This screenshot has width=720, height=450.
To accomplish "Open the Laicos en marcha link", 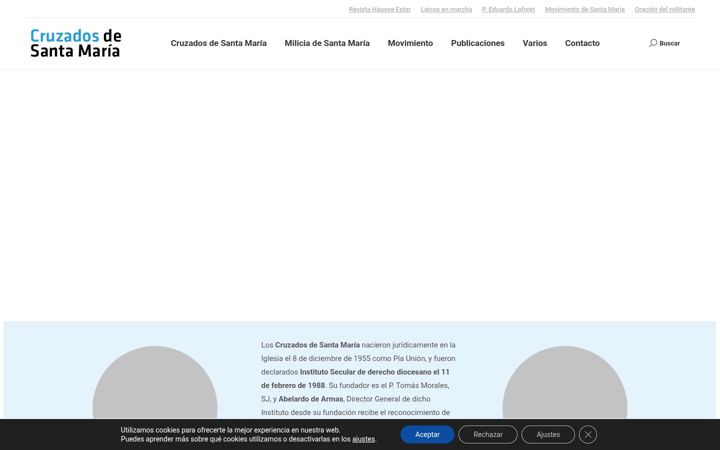I will (446, 9).
